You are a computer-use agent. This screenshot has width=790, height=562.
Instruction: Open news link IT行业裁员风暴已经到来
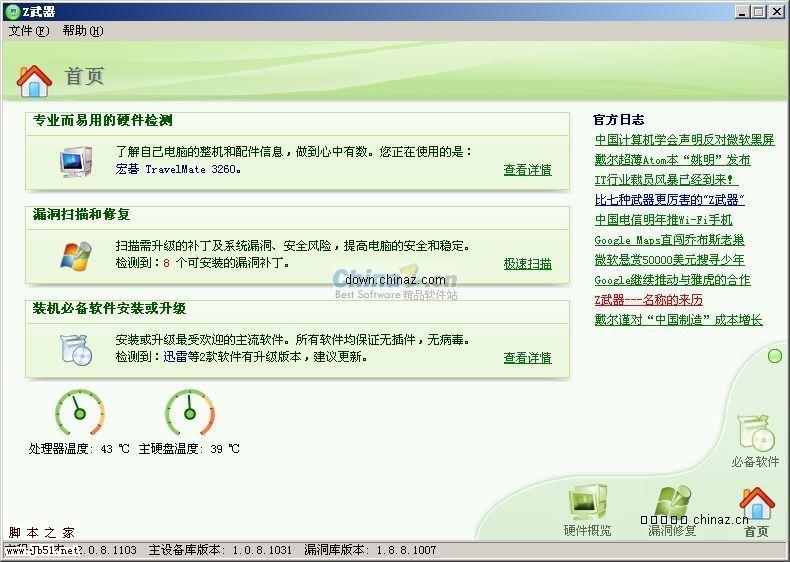[x=666, y=179]
